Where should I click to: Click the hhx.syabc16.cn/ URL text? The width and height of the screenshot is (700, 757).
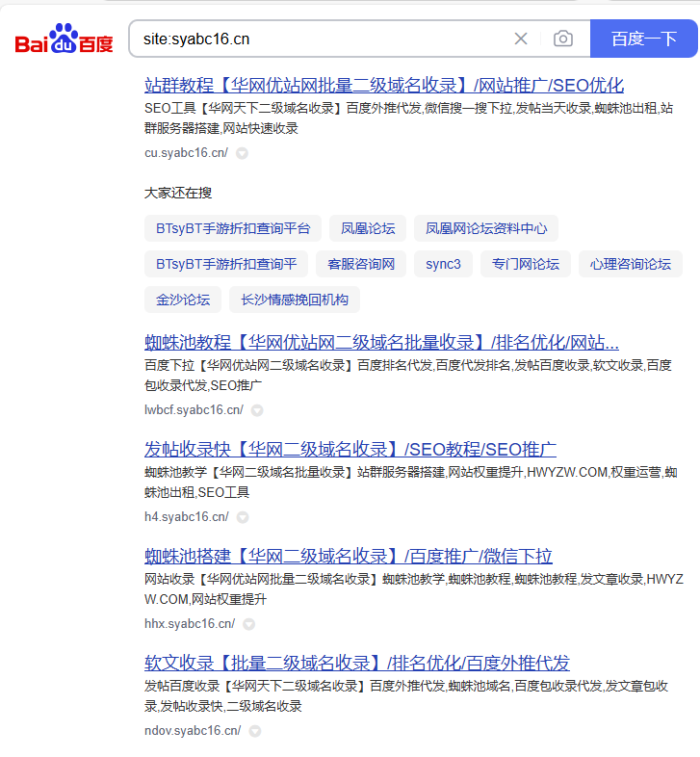point(190,624)
